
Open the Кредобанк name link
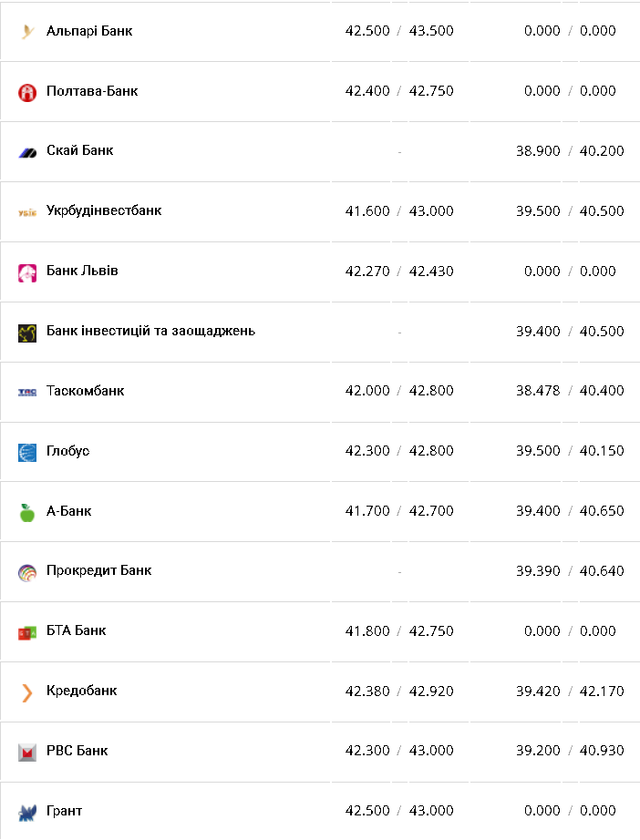click(82, 691)
